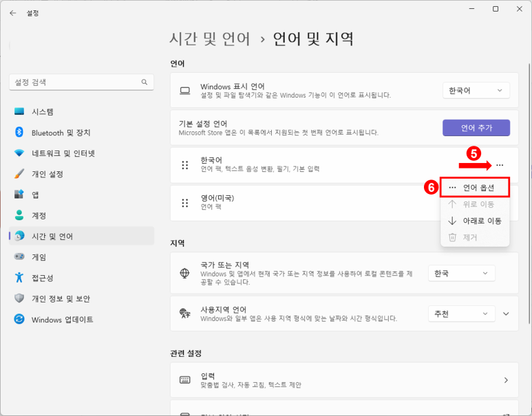This screenshot has width=532, height=416.
Task: Click the search magnifier icon
Action: coord(145,82)
